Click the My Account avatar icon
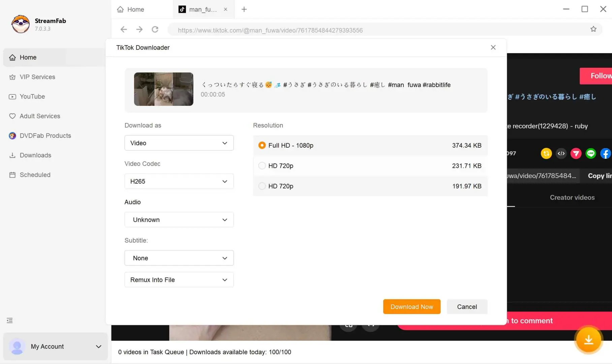This screenshot has width=612, height=364. point(17,346)
